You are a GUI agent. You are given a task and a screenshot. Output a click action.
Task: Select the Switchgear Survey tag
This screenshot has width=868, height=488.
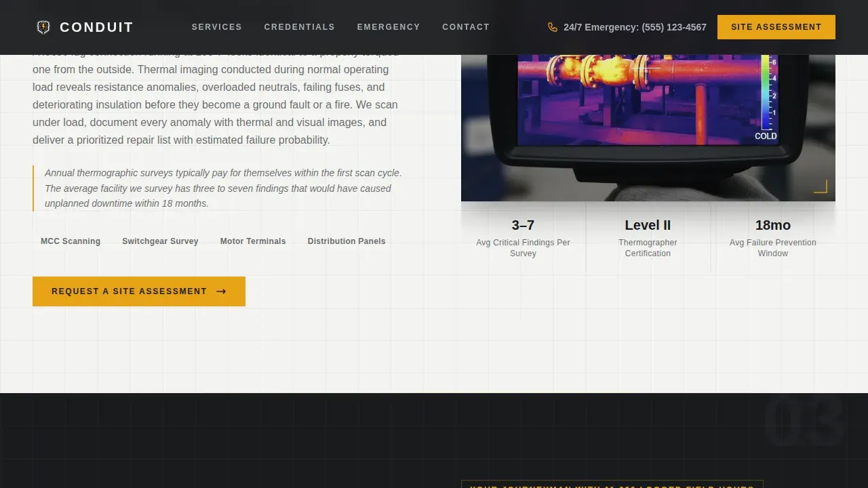[x=160, y=241]
